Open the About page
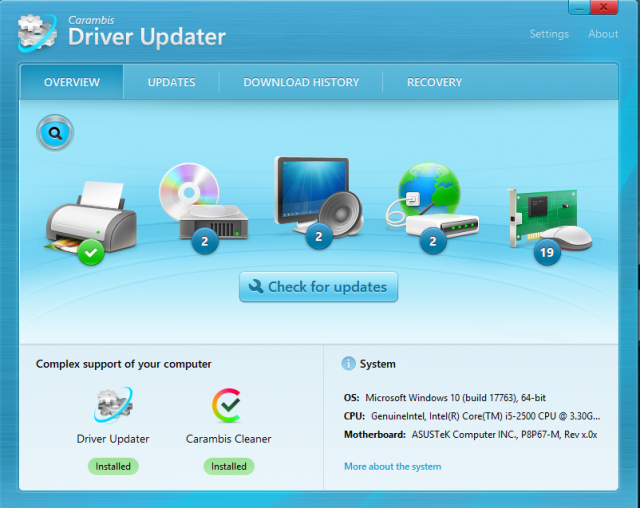The image size is (640, 508). pos(603,34)
